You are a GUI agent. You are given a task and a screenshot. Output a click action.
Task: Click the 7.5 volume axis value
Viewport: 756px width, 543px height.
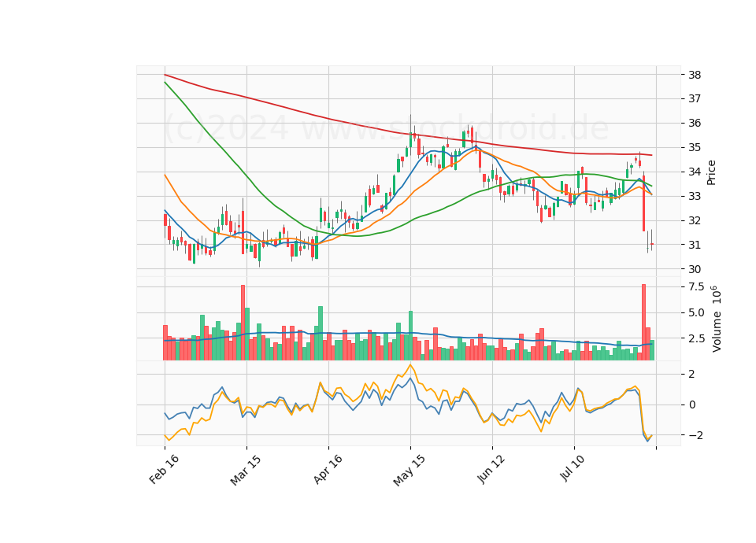coord(697,287)
